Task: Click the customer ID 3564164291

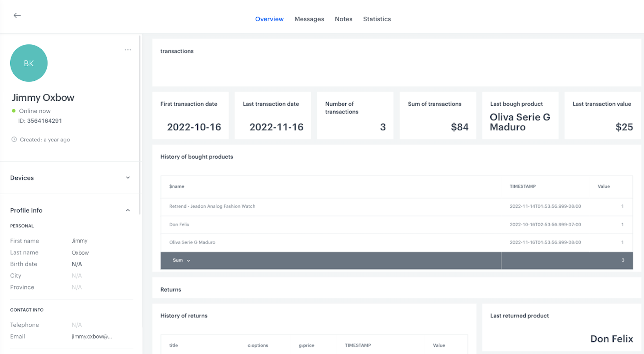Action: tap(44, 121)
